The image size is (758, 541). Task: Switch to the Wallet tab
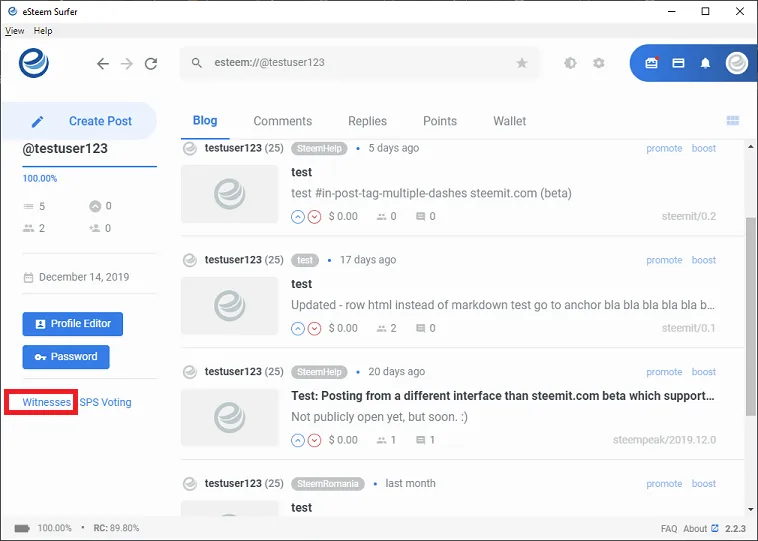click(510, 121)
